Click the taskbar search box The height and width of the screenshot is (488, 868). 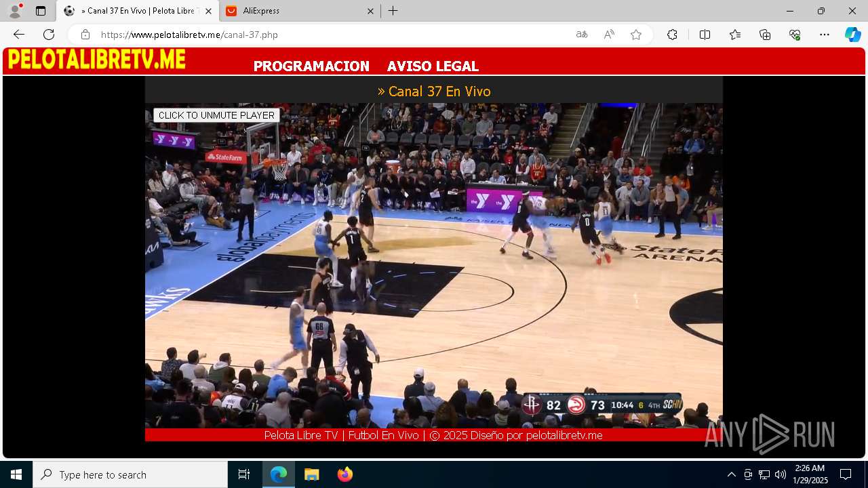(130, 474)
